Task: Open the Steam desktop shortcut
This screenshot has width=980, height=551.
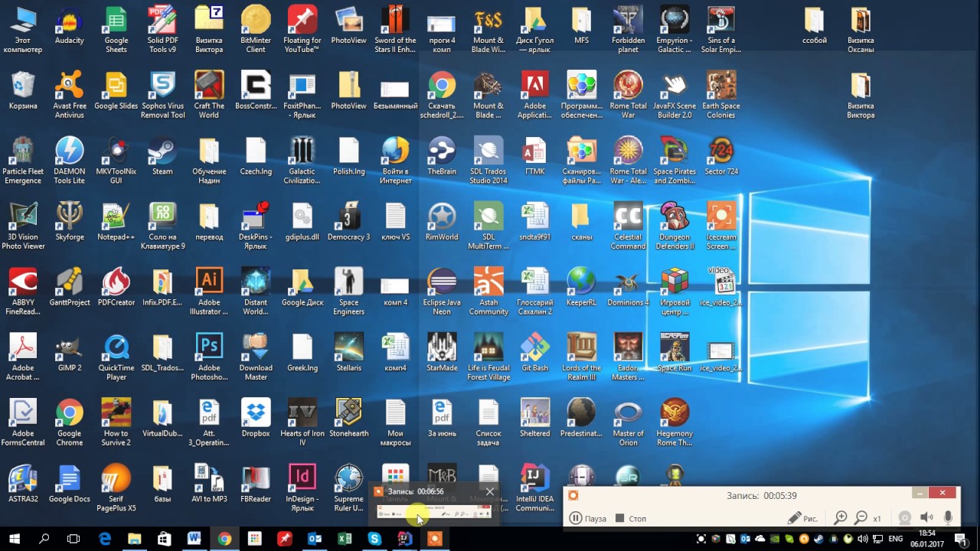Action: tap(162, 157)
